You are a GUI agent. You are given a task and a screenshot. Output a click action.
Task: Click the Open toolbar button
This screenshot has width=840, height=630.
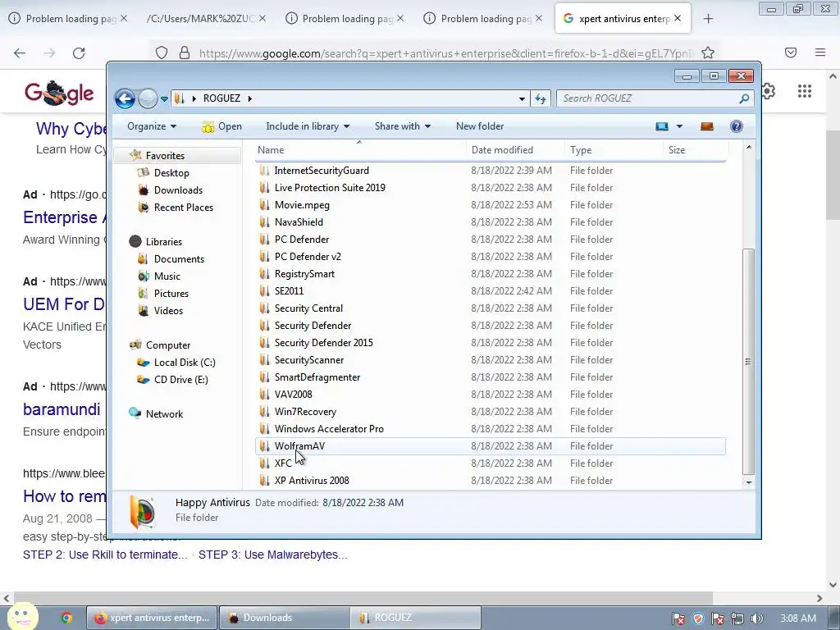pos(221,126)
